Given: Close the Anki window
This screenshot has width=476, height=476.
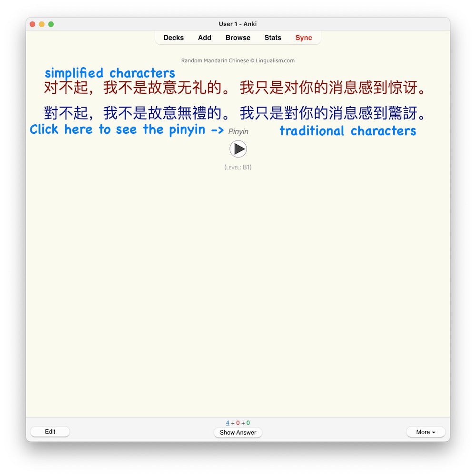Looking at the screenshot, I should point(32,24).
